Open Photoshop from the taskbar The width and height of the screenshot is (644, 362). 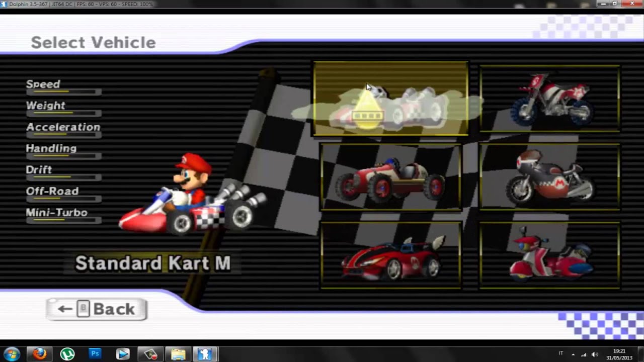(x=95, y=354)
